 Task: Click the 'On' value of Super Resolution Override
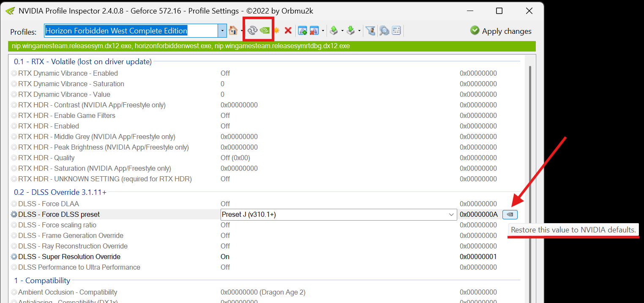[225, 257]
